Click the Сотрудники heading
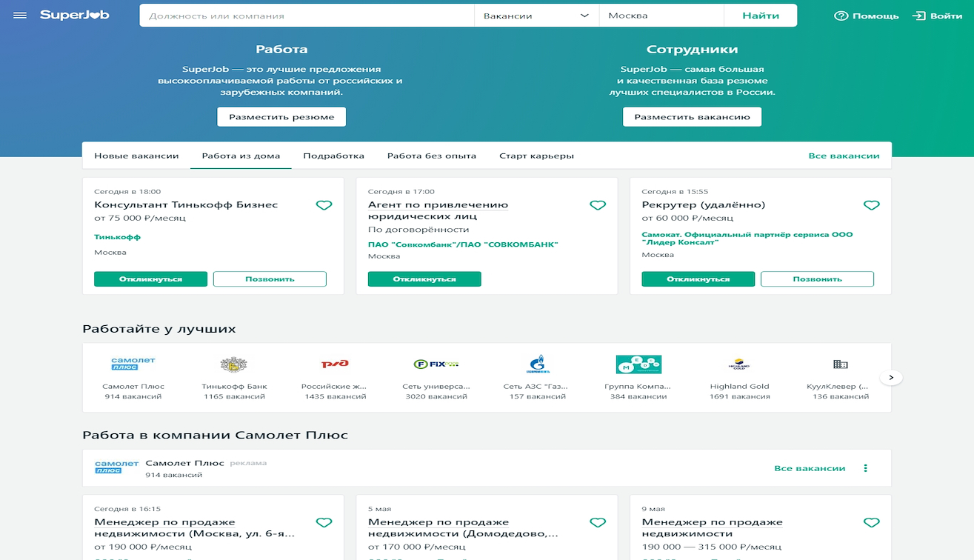The height and width of the screenshot is (560, 974). (x=692, y=50)
